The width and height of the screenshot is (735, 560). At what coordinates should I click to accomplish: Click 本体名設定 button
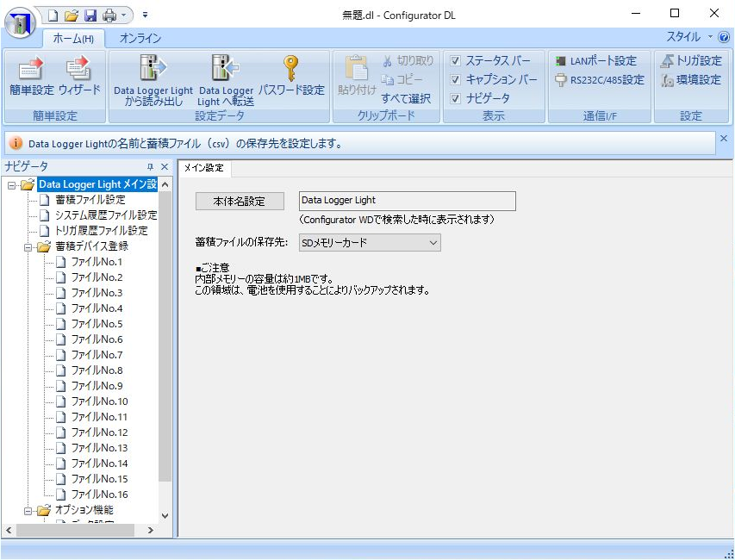pyautogui.click(x=240, y=202)
